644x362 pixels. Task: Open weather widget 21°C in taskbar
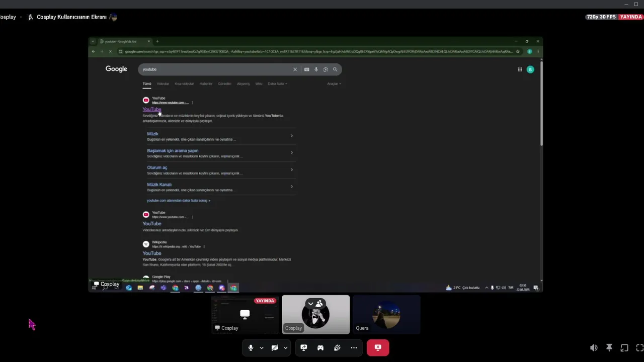click(x=462, y=288)
